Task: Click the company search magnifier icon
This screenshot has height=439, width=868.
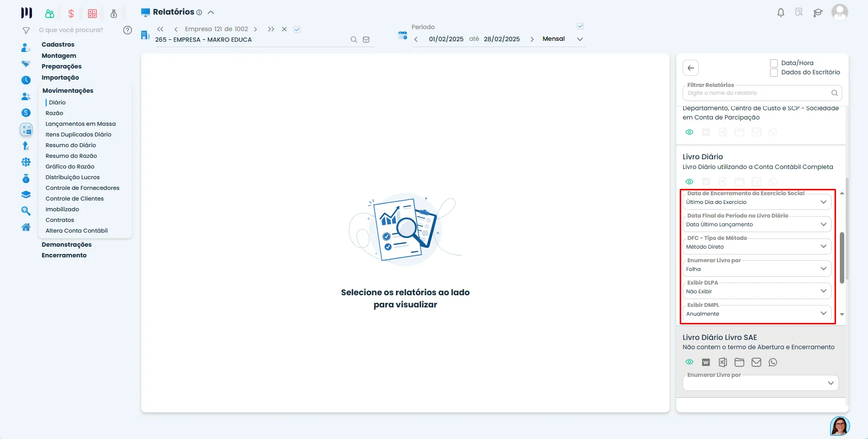Action: coord(354,40)
